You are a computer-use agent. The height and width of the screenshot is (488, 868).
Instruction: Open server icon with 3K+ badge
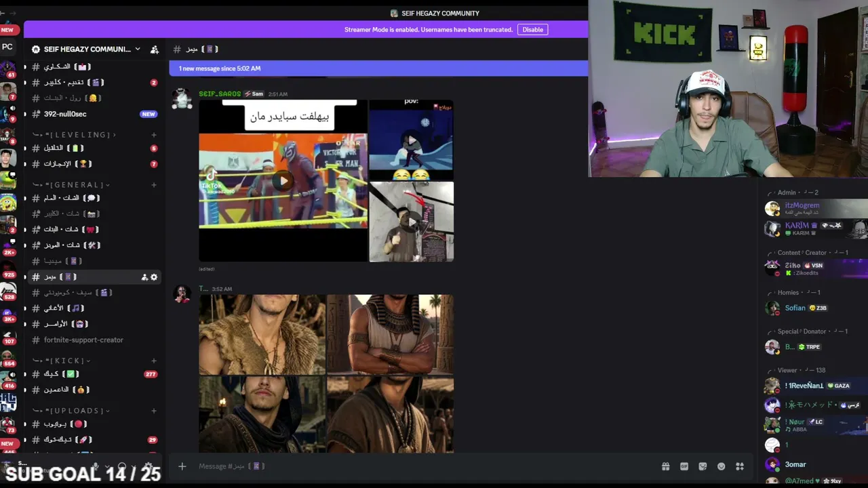tap(7, 313)
